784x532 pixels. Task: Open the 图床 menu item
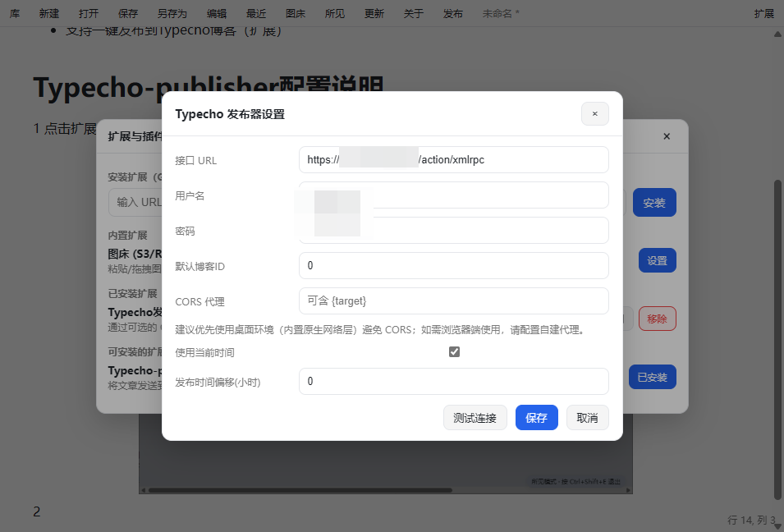click(296, 14)
